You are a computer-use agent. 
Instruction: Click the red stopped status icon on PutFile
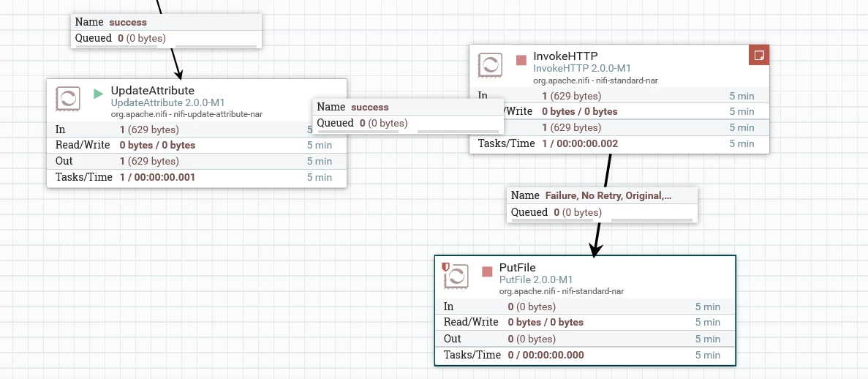487,271
